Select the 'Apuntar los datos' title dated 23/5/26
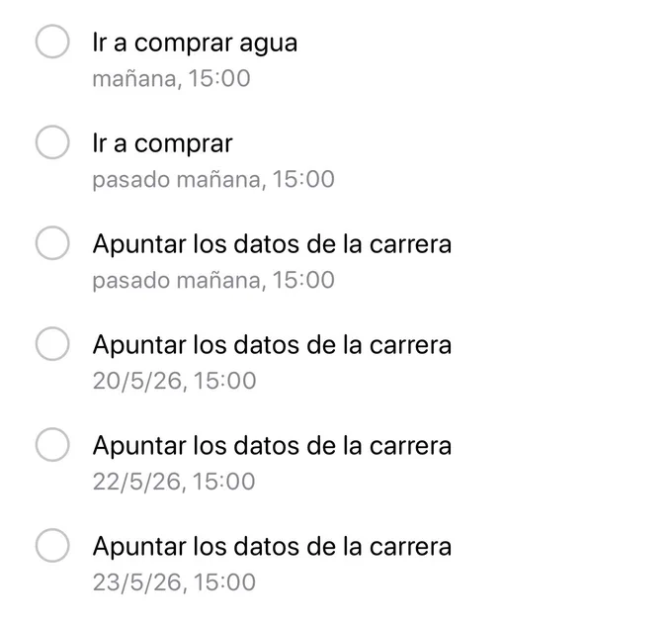Viewport: 672px width, 624px height. [272, 547]
